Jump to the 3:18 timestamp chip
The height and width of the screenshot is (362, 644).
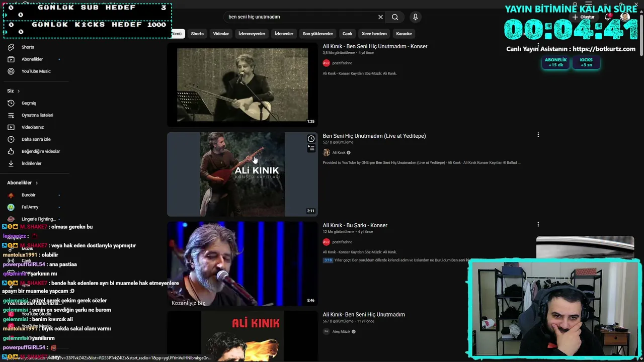pyautogui.click(x=328, y=260)
